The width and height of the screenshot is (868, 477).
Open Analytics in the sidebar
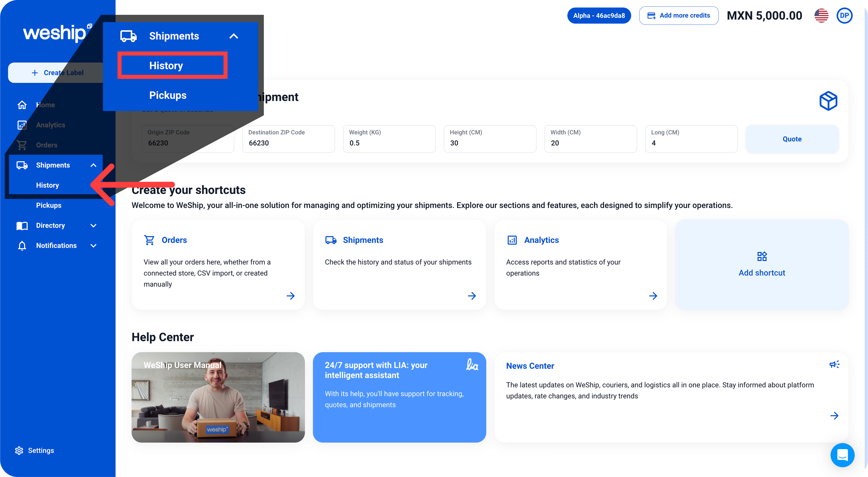tap(50, 125)
